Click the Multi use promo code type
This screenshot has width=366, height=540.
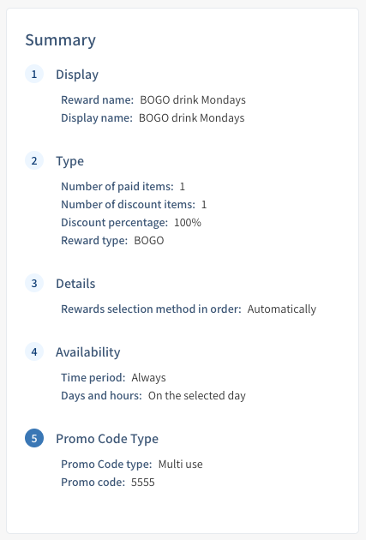(x=180, y=464)
